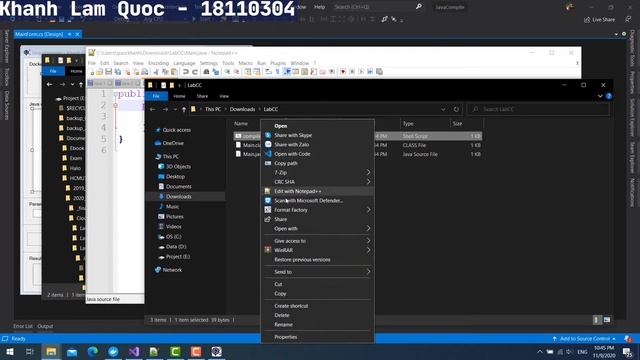Open the View tab in LabCC Explorer
640x360 pixels.
pos(224,96)
